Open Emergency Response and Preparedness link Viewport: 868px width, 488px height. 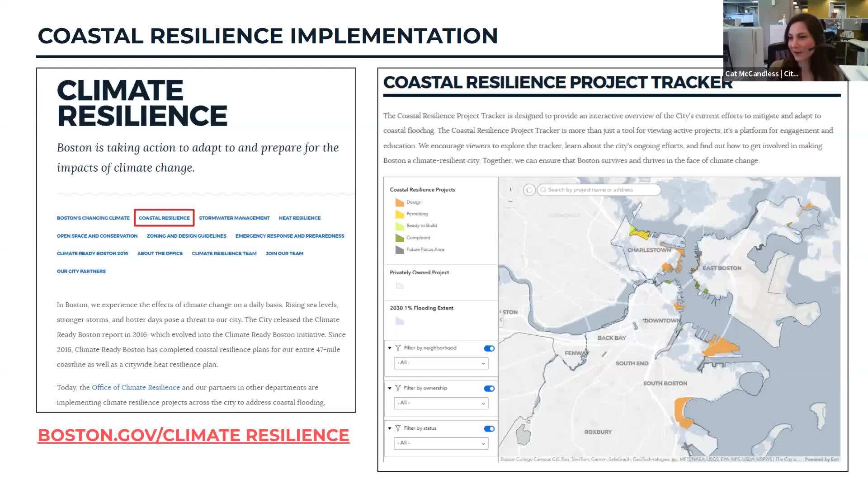point(290,236)
